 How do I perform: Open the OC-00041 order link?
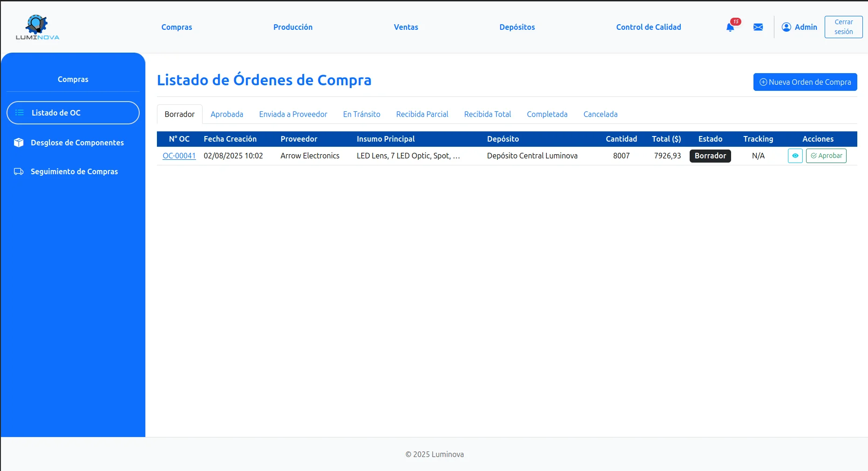tap(179, 156)
